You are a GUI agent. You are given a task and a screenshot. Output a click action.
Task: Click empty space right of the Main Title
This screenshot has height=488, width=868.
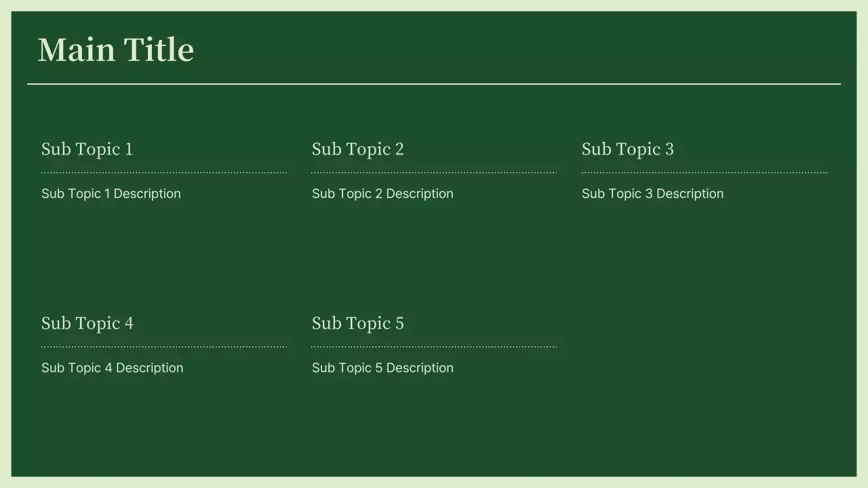[515, 50]
